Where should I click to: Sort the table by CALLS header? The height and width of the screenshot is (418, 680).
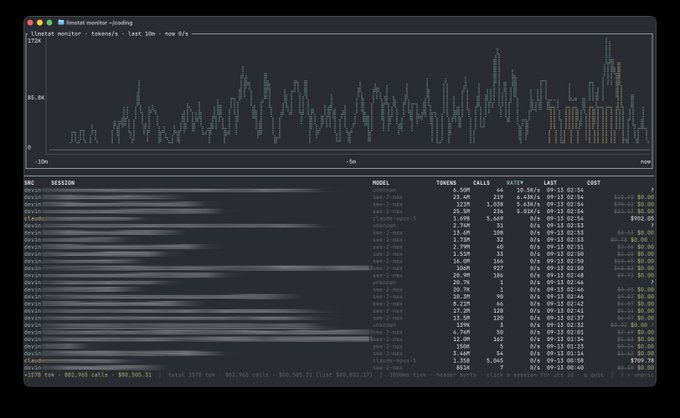481,183
